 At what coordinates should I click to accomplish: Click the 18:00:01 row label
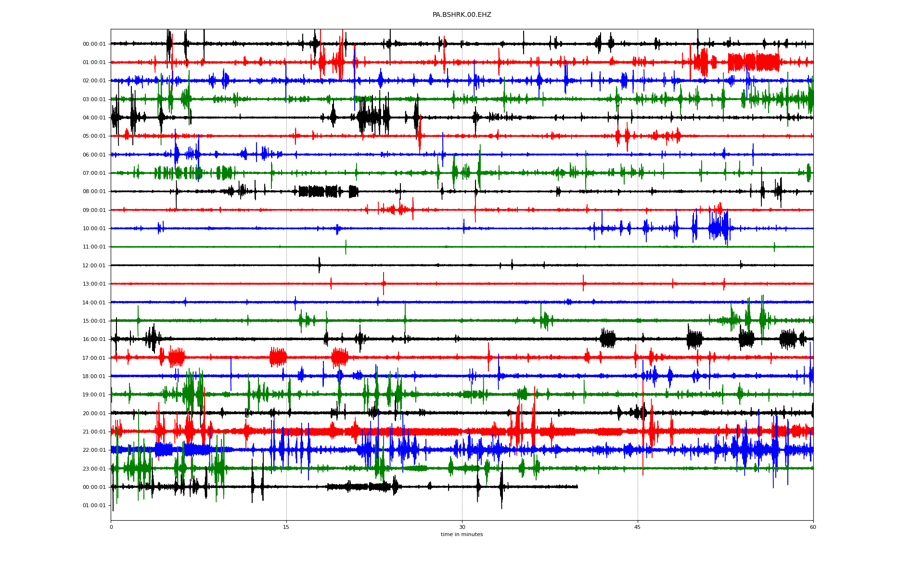(x=94, y=377)
